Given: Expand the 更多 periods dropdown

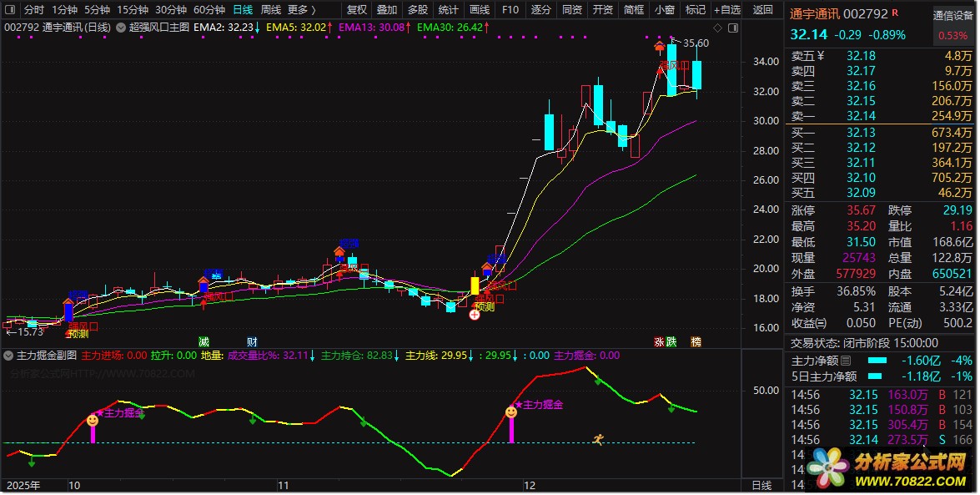Looking at the screenshot, I should 299,10.
